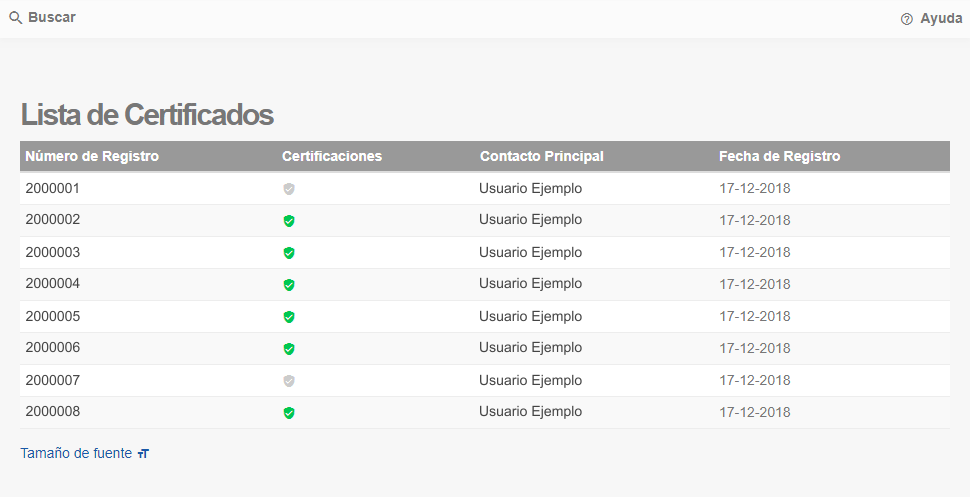This screenshot has height=497, width=970.
Task: Click green shield icon for record 2000003
Action: (x=289, y=253)
